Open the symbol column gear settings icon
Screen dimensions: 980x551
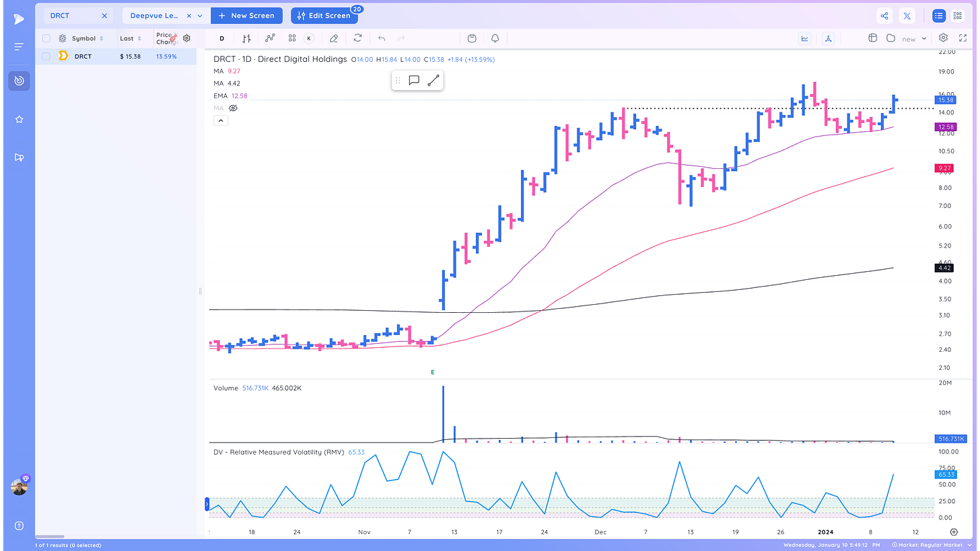click(x=63, y=38)
